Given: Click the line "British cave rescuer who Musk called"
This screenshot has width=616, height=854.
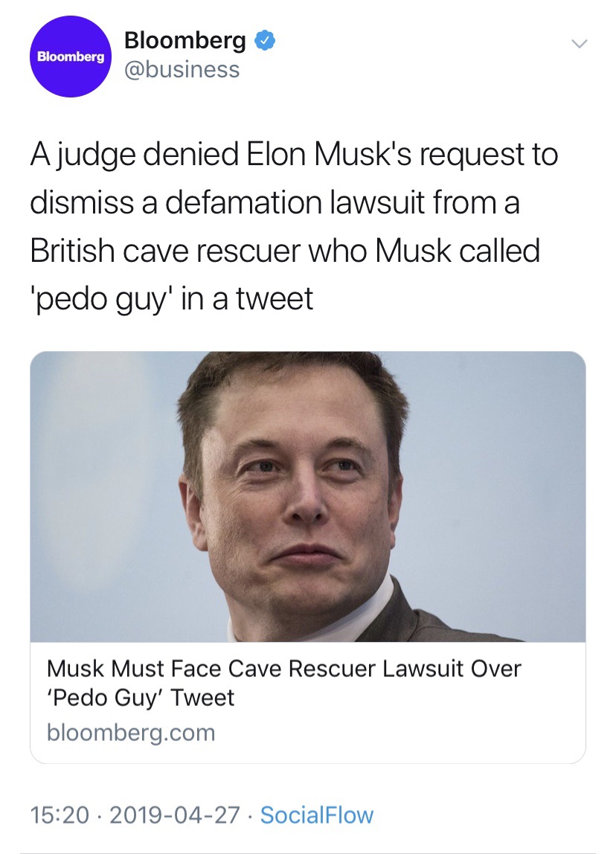Looking at the screenshot, I should pyautogui.click(x=284, y=251).
